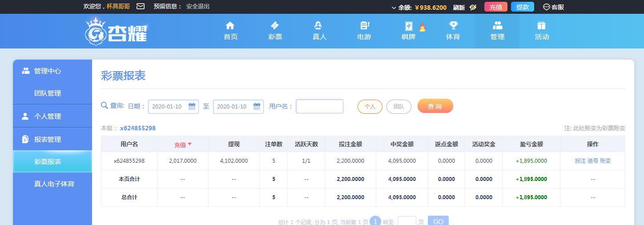Image resolution: width=644 pixels, height=225 pixels.
Task: Open 团队管理 in sidebar
Action: tap(52, 93)
